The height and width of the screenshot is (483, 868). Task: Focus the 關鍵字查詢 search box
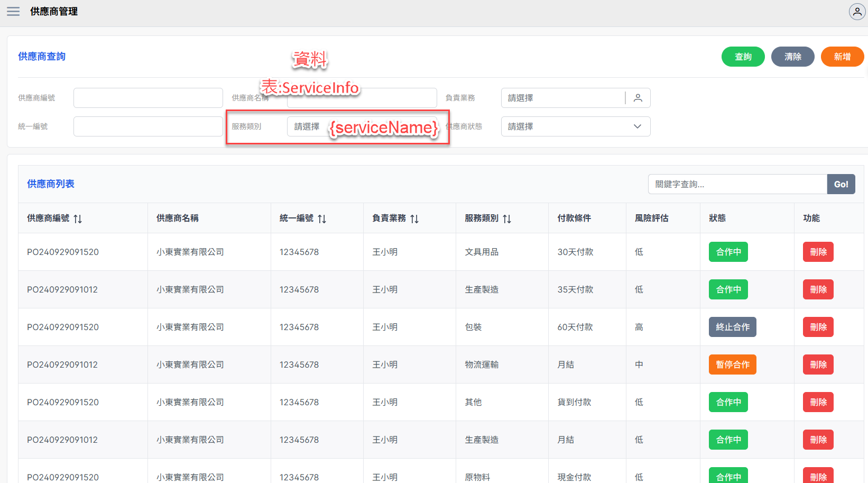737,184
